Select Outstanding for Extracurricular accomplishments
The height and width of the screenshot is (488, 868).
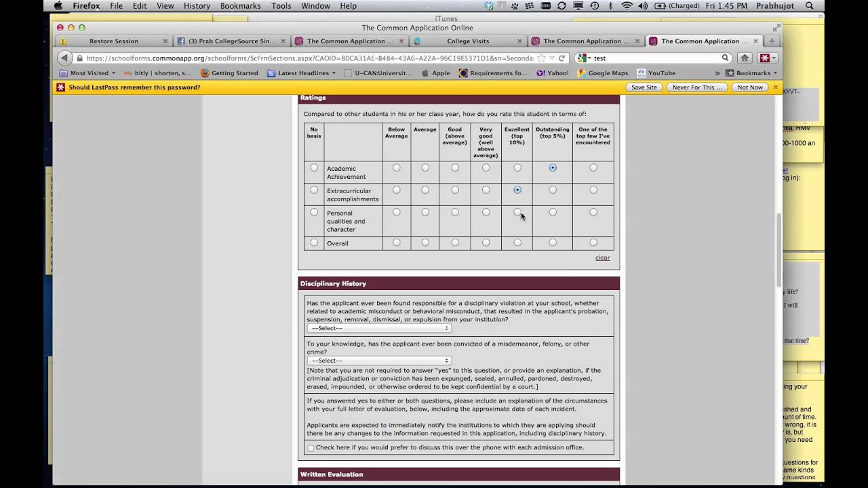click(553, 190)
